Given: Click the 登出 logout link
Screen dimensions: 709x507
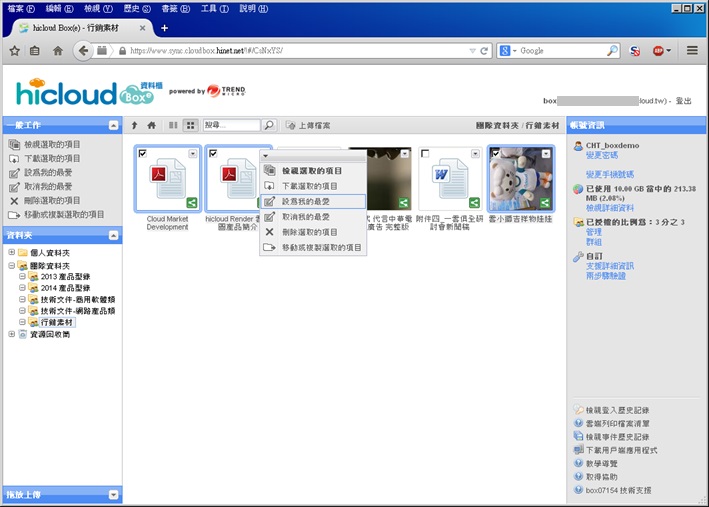Looking at the screenshot, I should 683,101.
